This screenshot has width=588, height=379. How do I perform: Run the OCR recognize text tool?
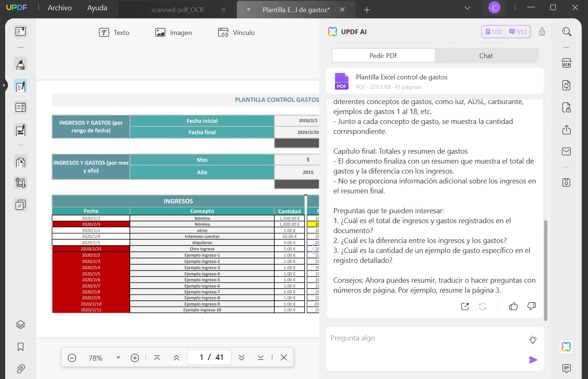point(567,63)
